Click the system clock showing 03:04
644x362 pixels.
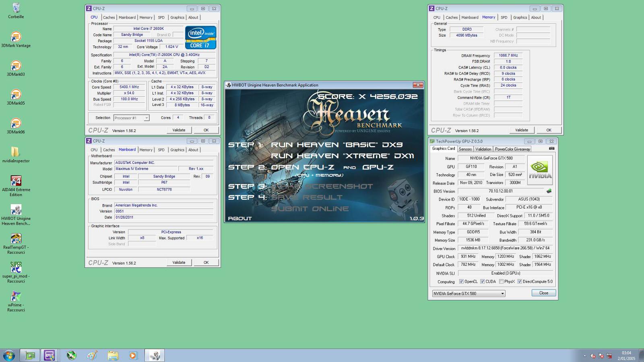click(x=626, y=353)
